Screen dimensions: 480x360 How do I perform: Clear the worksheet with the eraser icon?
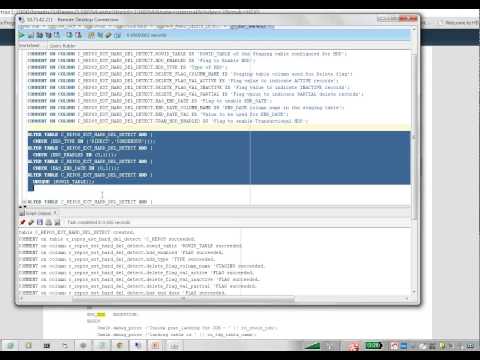coord(109,35)
